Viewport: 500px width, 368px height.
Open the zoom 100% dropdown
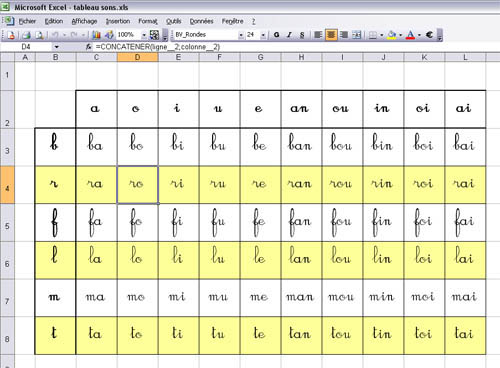click(x=144, y=35)
